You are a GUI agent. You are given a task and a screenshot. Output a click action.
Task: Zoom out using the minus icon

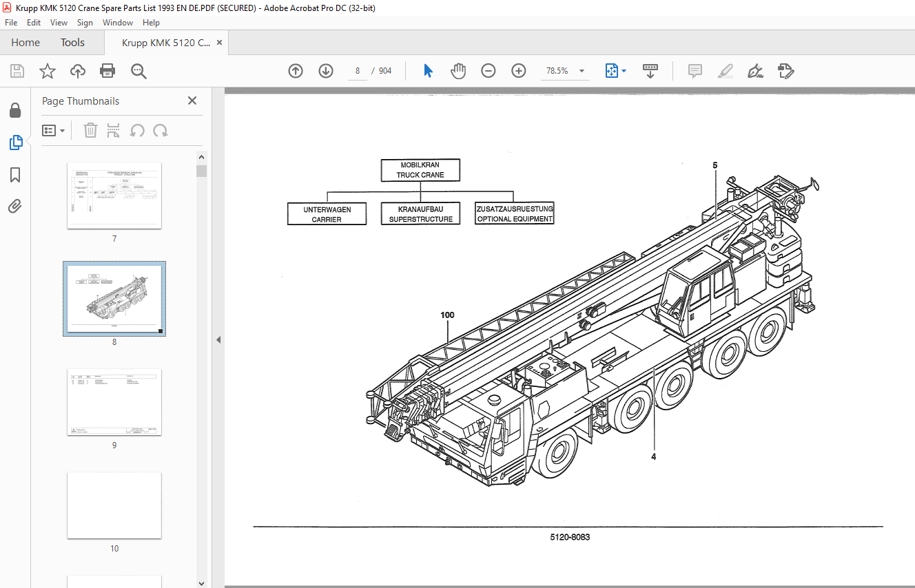coord(489,71)
